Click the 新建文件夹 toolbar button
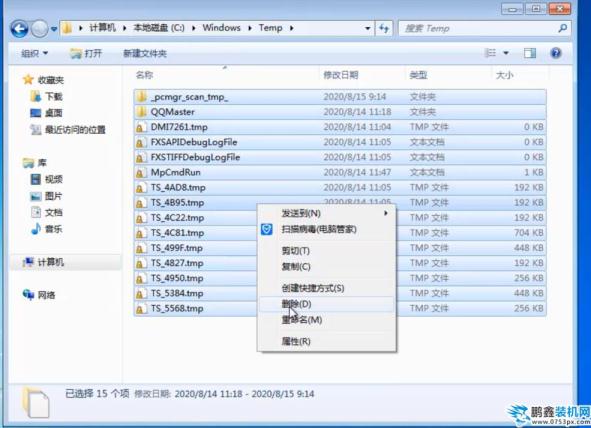Screen dimensions: 591x428 tap(145, 54)
